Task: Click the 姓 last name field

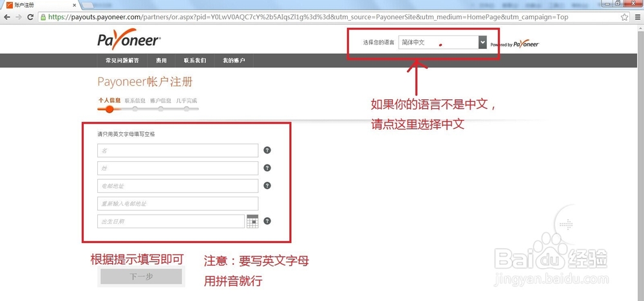Action: 178,168
